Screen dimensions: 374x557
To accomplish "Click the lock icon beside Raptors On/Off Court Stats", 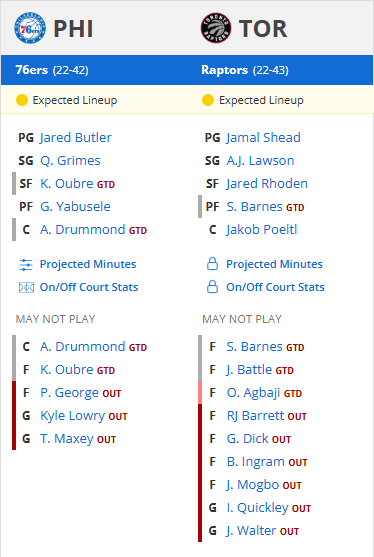I will tap(212, 287).
